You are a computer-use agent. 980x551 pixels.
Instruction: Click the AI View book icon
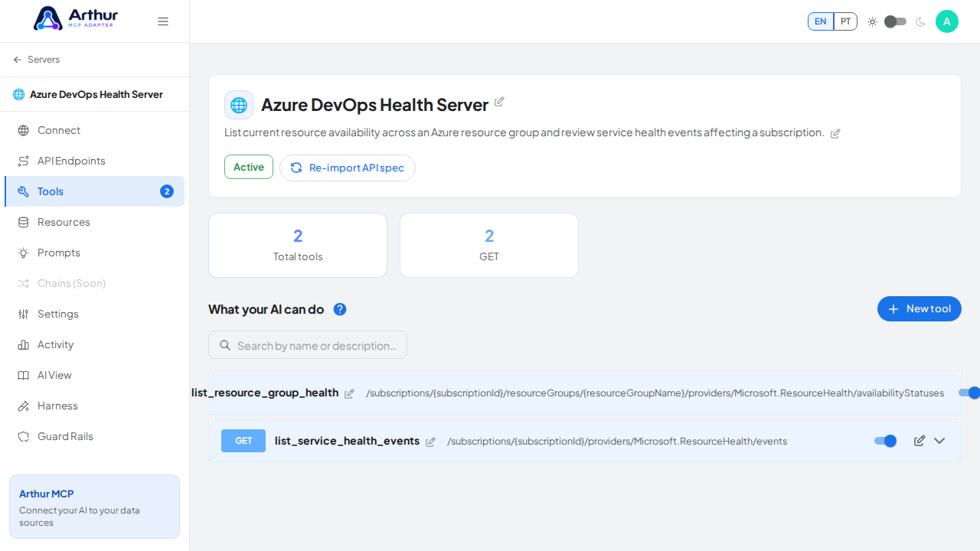(23, 375)
